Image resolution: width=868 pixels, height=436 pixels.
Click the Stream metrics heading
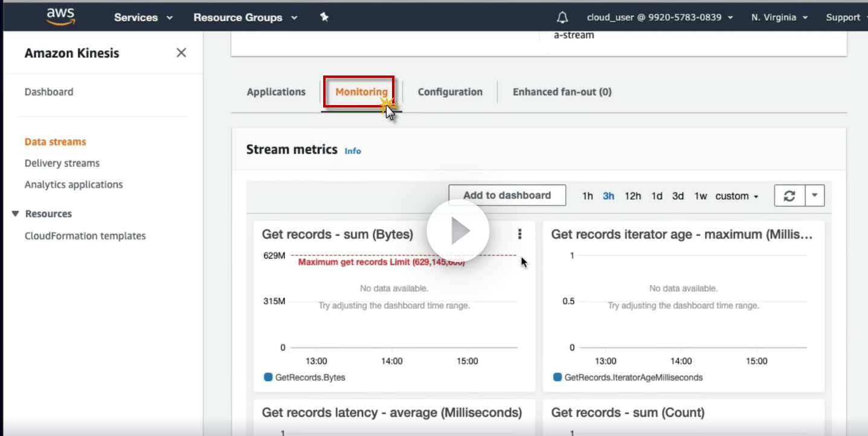point(292,149)
